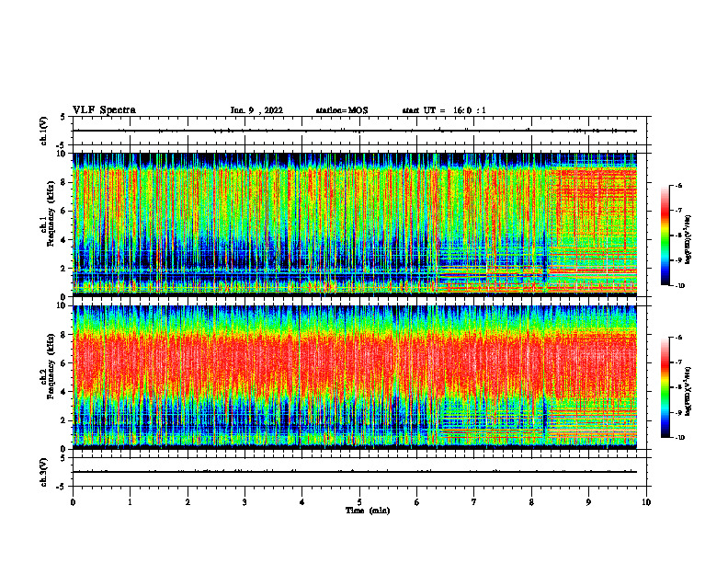Click time axis tick label "0"
The width and height of the screenshot is (728, 563).
pyautogui.click(x=73, y=502)
